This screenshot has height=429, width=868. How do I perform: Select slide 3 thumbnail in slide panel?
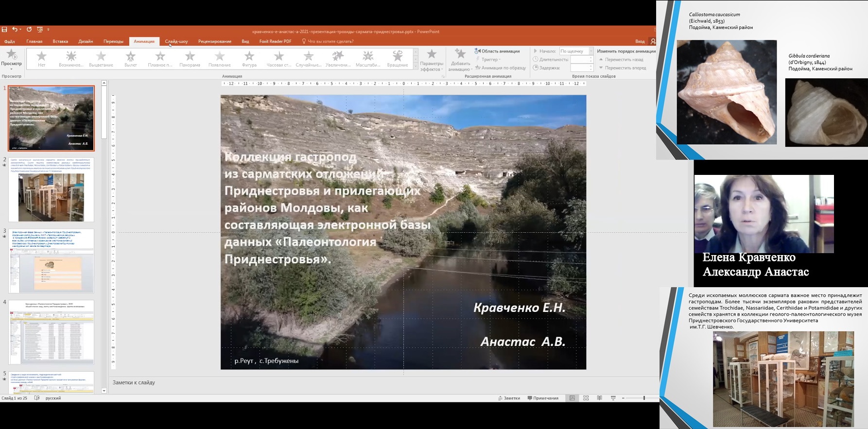pyautogui.click(x=51, y=261)
